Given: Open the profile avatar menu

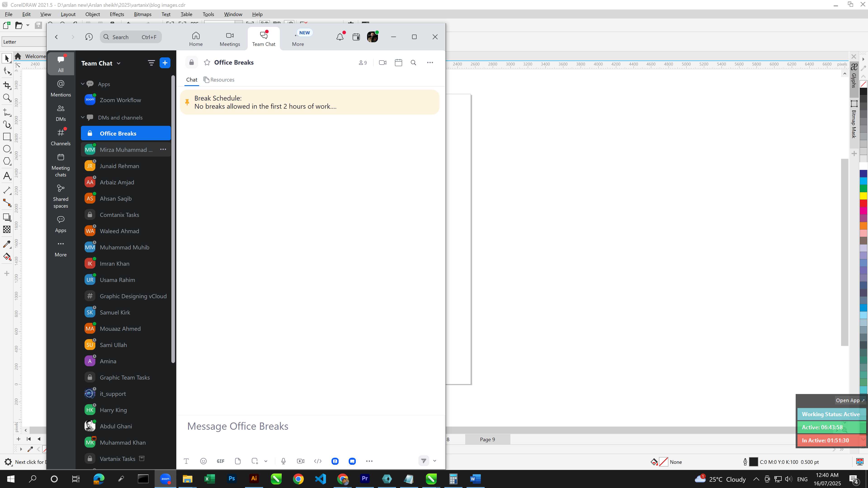Looking at the screenshot, I should [372, 37].
